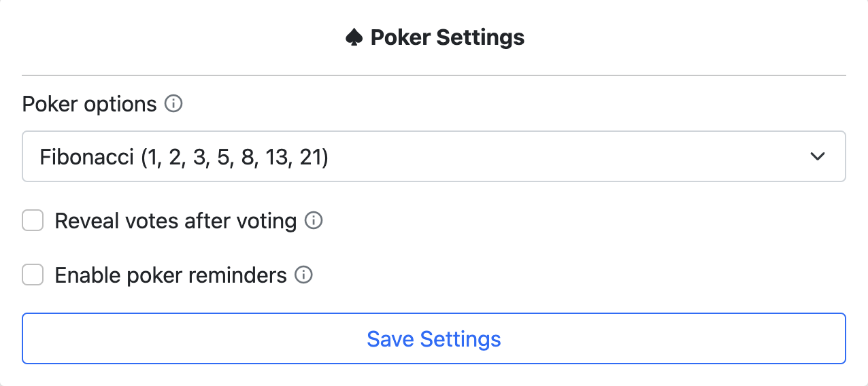Click the Poker options label
The image size is (868, 386).
89,105
